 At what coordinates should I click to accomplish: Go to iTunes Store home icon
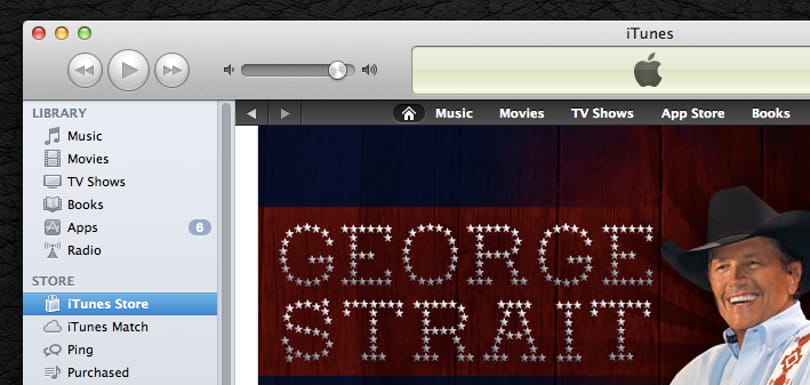point(409,113)
